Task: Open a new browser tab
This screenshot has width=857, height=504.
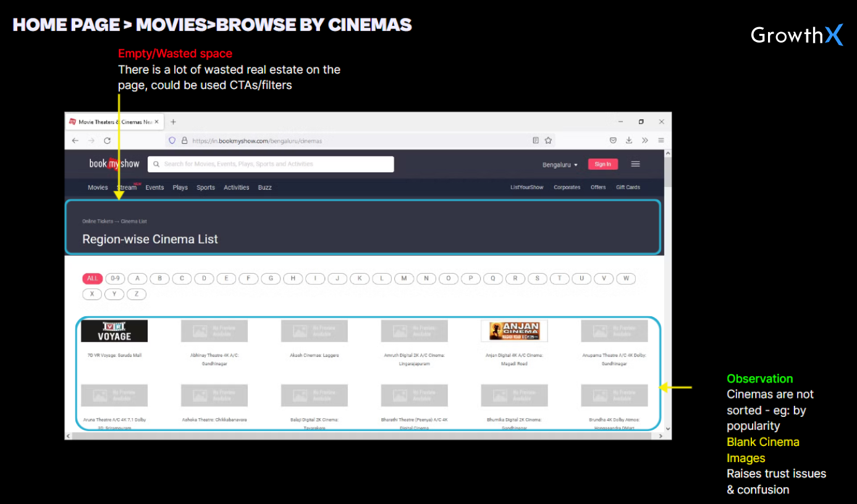Action: click(x=174, y=122)
